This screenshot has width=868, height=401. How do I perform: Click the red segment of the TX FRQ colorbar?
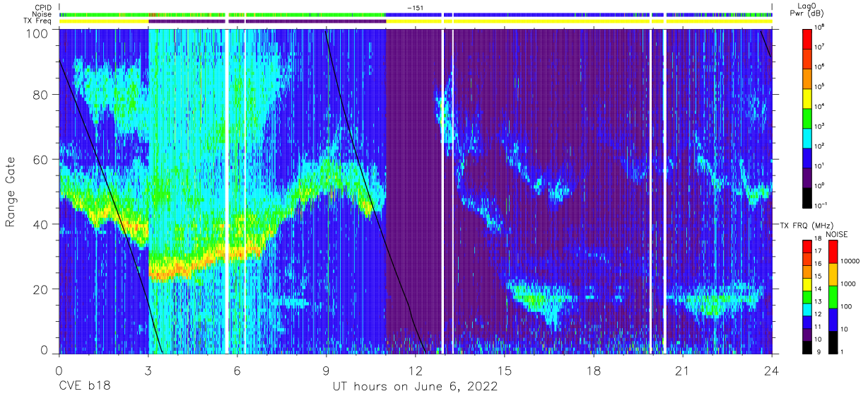click(x=807, y=245)
